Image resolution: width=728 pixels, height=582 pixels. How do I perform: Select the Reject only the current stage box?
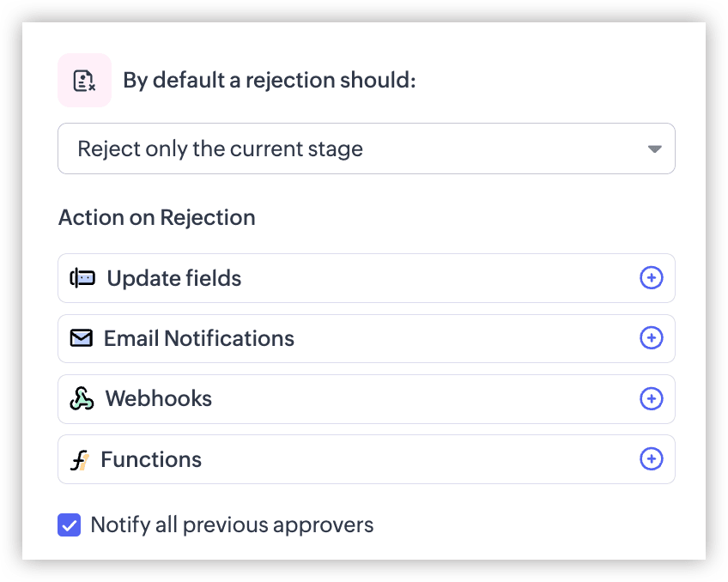[x=367, y=149]
